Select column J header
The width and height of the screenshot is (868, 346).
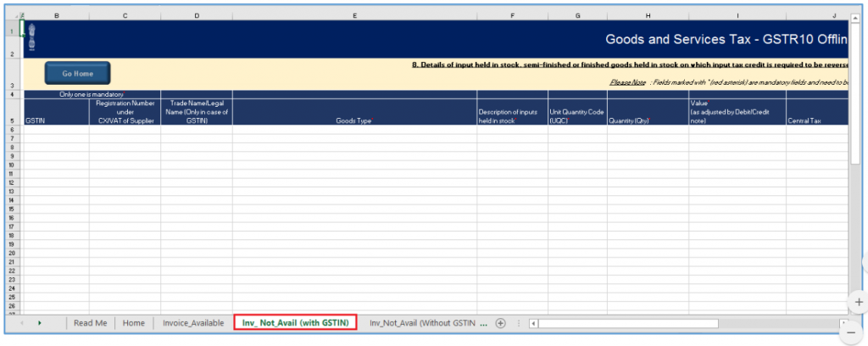817,16
